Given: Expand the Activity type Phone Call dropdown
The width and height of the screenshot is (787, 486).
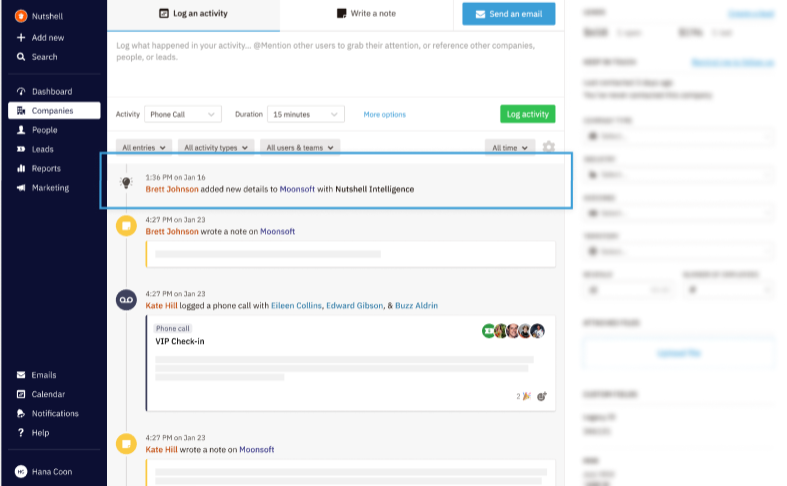Looking at the screenshot, I should (183, 114).
